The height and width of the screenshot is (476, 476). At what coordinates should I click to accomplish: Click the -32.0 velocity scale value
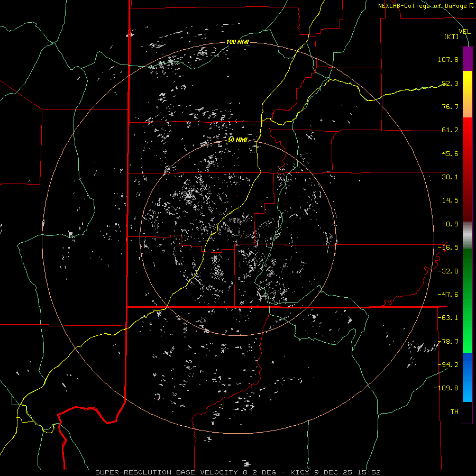coord(448,271)
